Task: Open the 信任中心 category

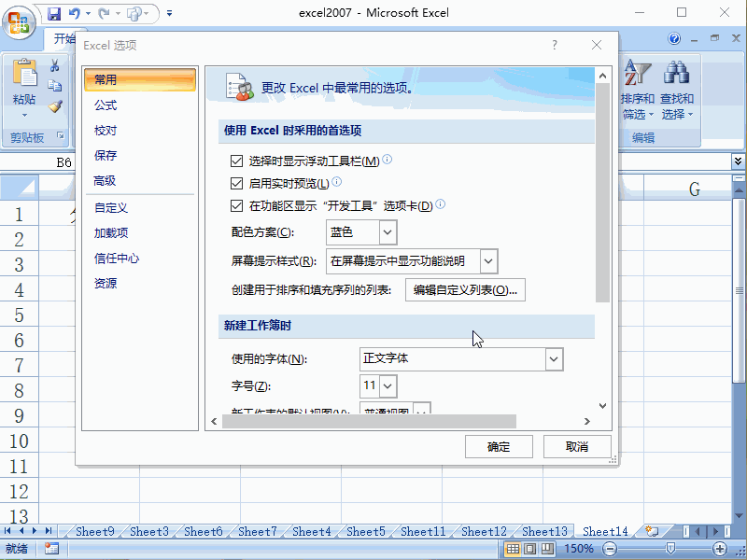Action: 140,259
